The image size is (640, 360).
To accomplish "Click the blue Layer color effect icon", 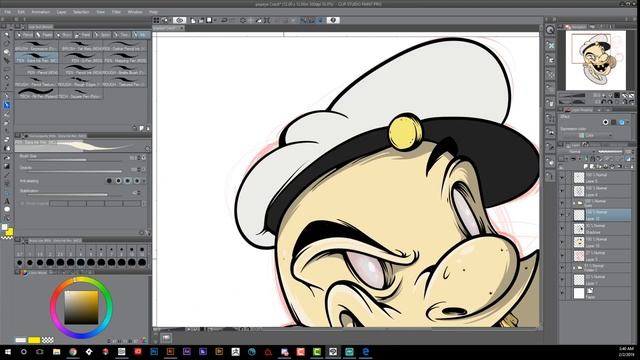I will [x=622, y=122].
